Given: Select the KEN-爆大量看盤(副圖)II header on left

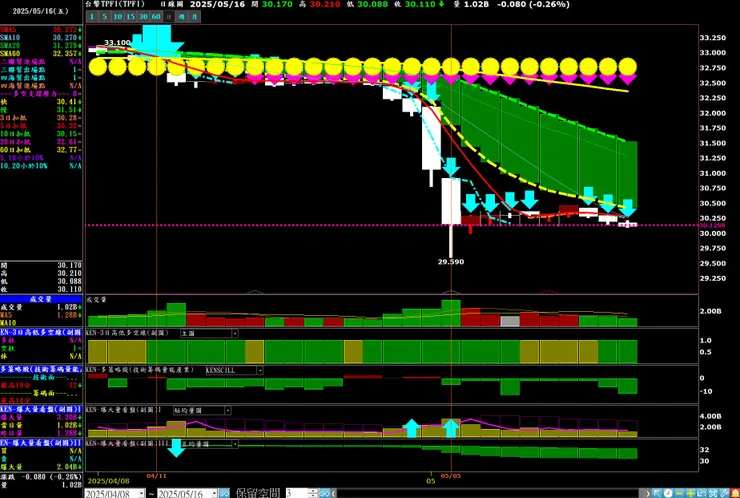Looking at the screenshot, I should 42,443.
